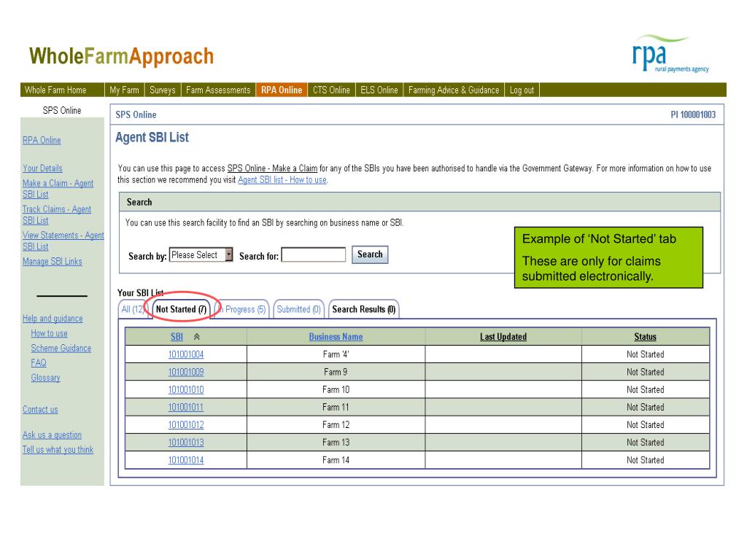Switch to the In Progress (5) tab
747x560 pixels.
pyautogui.click(x=242, y=309)
